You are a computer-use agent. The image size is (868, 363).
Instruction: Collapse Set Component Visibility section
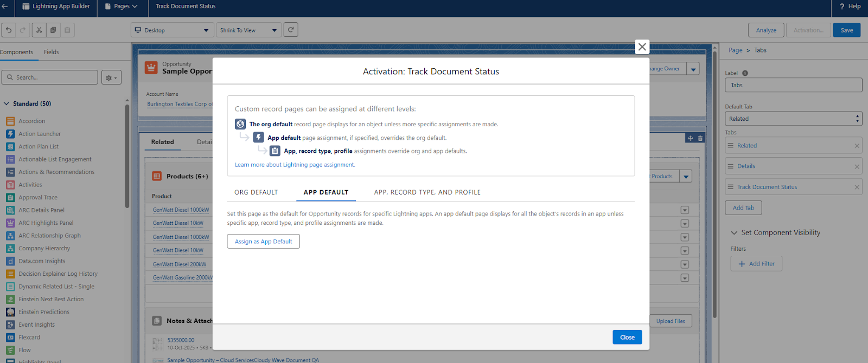pyautogui.click(x=734, y=233)
